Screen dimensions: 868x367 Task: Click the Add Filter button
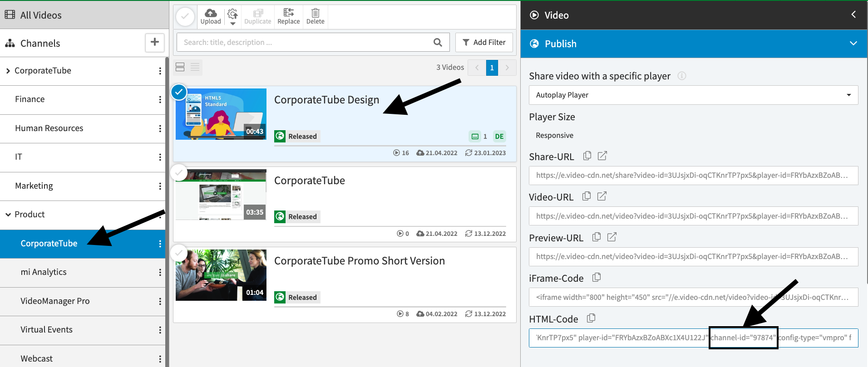pyautogui.click(x=484, y=42)
